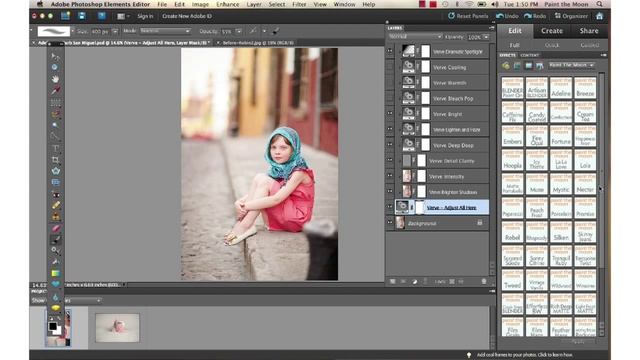
Task: Click Reset Panels button
Action: coord(468,16)
